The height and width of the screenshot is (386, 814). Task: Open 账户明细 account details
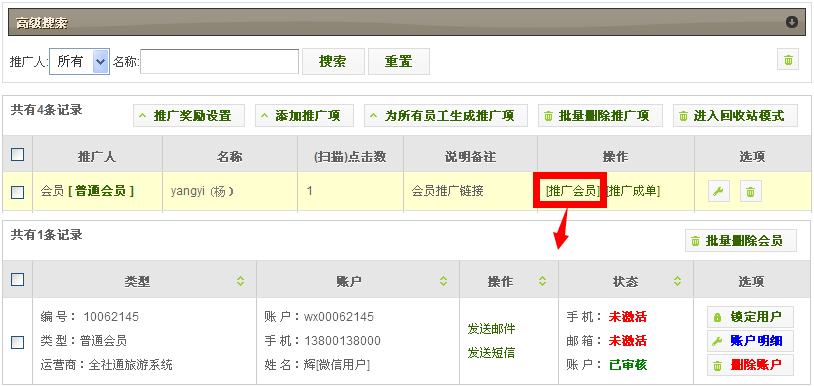pyautogui.click(x=750, y=341)
